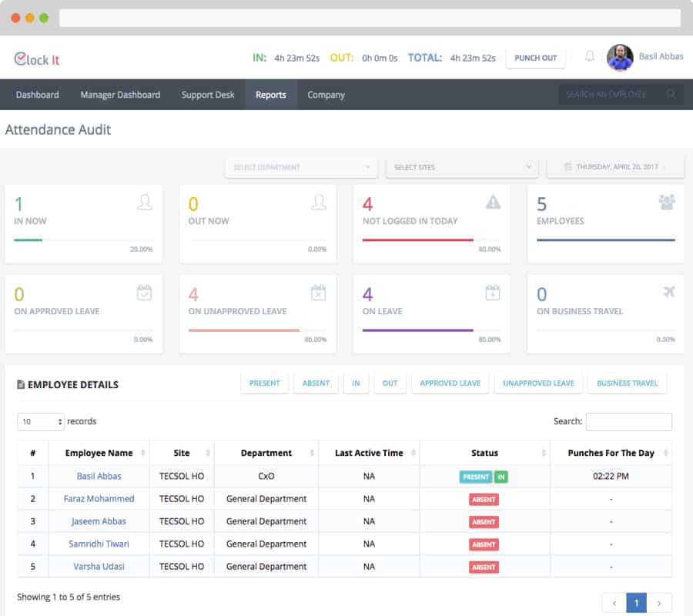The height and width of the screenshot is (616, 693).
Task: Open the Select Department dropdown
Action: pos(300,166)
